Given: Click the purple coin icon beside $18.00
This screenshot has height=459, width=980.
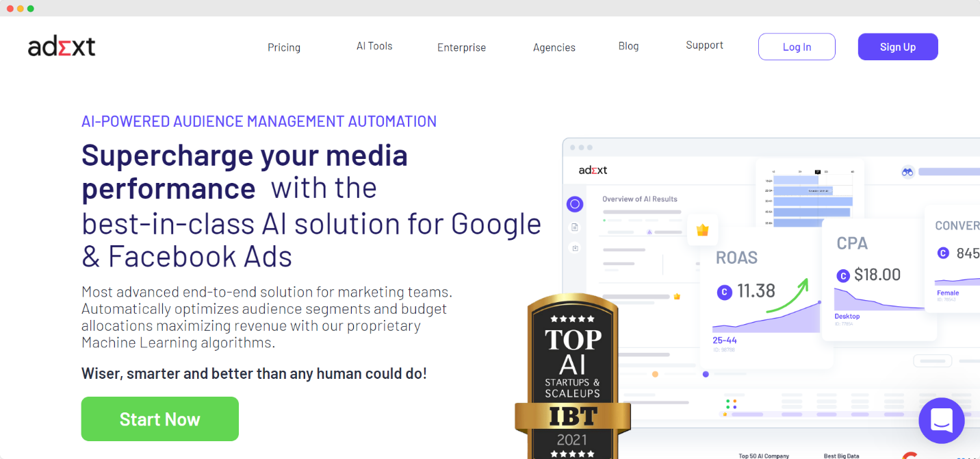Looking at the screenshot, I should point(843,275).
